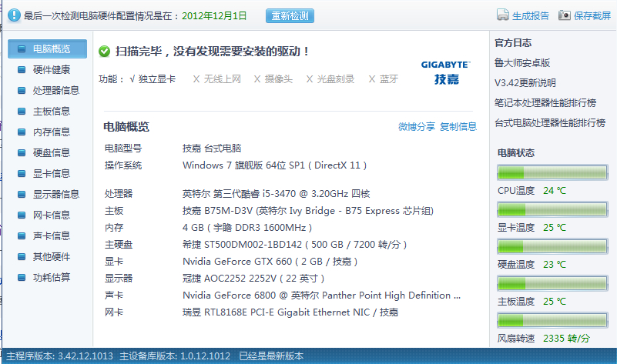The height and width of the screenshot is (364, 617).
Task: Click the Nvidia GeForce GTX 660 value
Action: pos(270,262)
